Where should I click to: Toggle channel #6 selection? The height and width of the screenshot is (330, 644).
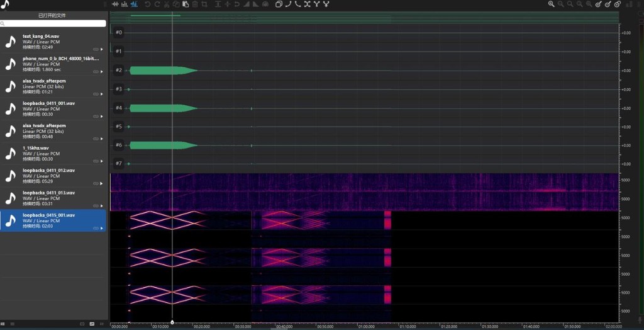pyautogui.click(x=119, y=145)
